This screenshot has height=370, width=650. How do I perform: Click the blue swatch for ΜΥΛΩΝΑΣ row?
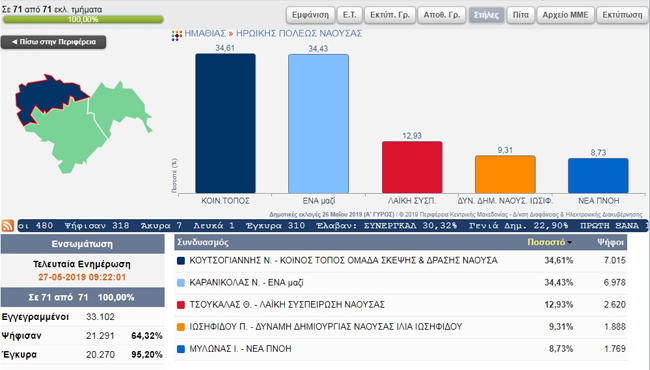(x=181, y=349)
